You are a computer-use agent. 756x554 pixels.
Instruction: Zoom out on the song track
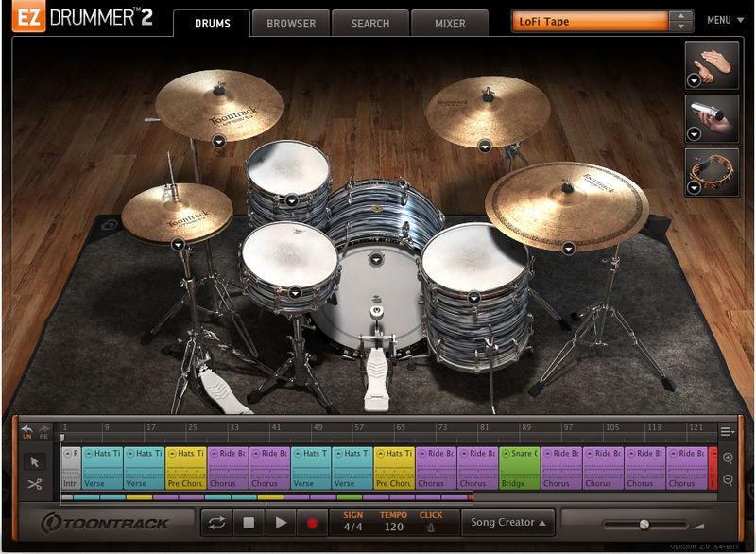(728, 479)
